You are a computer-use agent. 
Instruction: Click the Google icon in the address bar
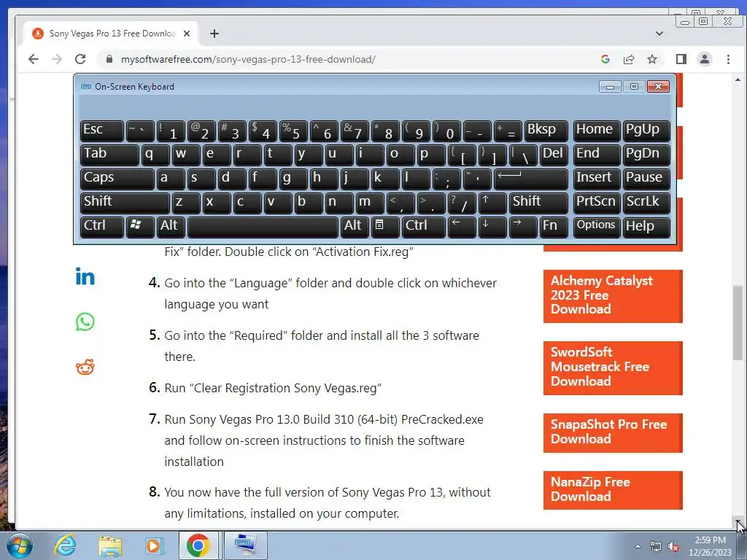click(605, 59)
